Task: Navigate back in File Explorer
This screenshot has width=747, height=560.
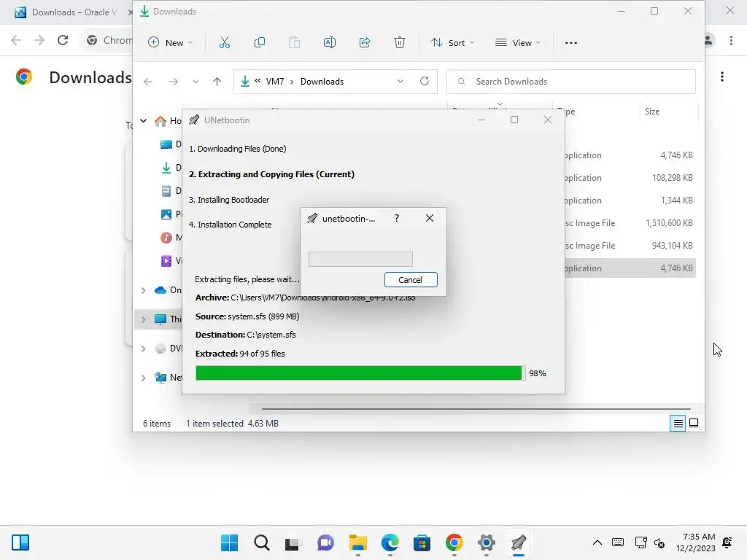Action: tap(148, 82)
